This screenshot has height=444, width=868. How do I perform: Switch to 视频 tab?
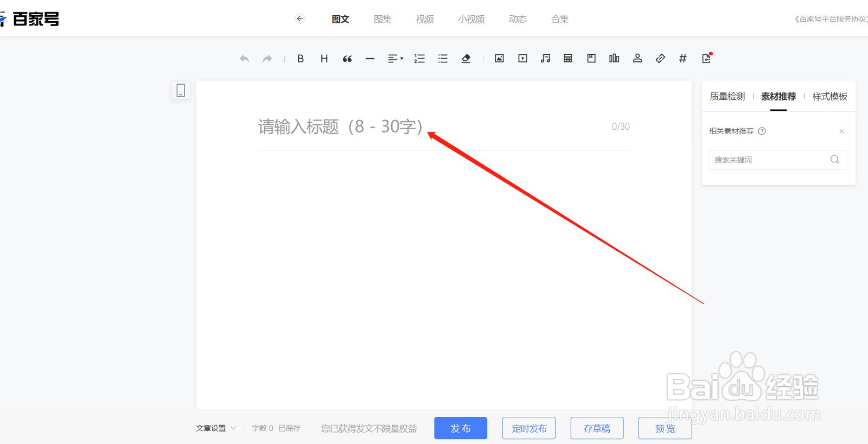click(x=425, y=19)
